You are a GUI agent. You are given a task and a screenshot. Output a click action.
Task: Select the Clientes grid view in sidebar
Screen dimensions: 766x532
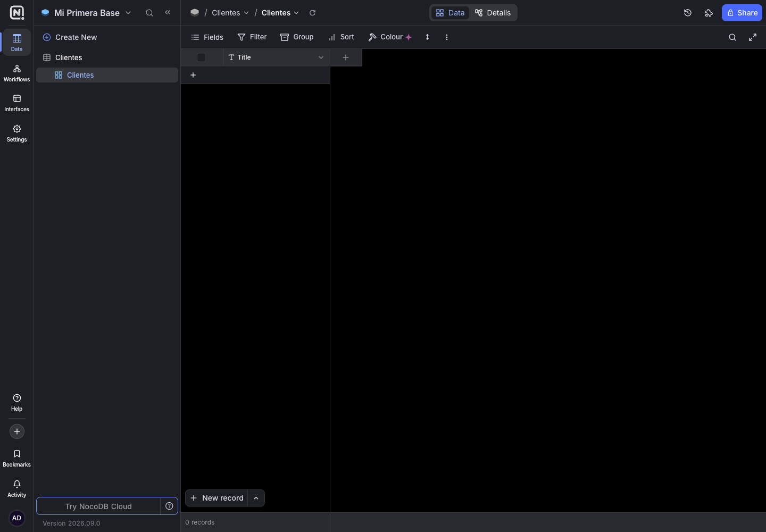click(107, 75)
